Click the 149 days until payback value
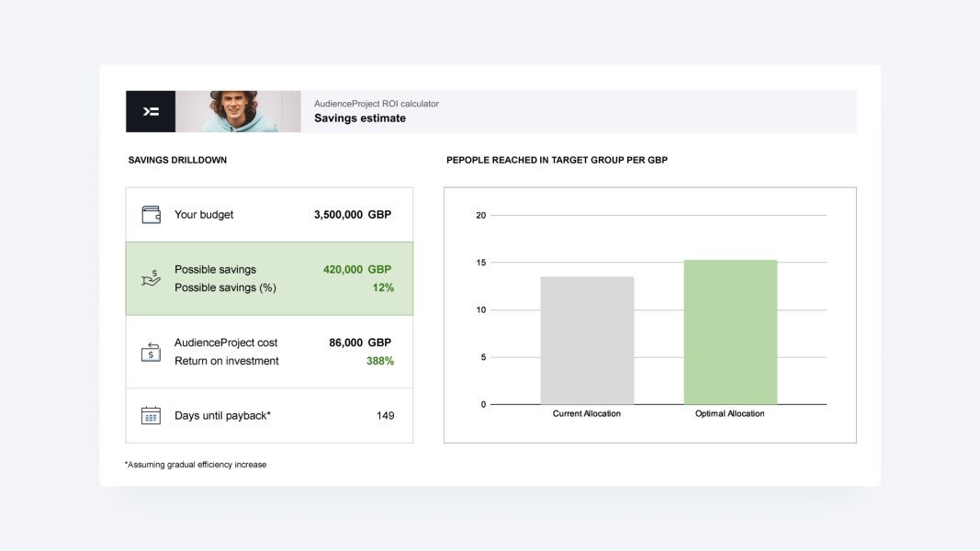 pyautogui.click(x=385, y=416)
